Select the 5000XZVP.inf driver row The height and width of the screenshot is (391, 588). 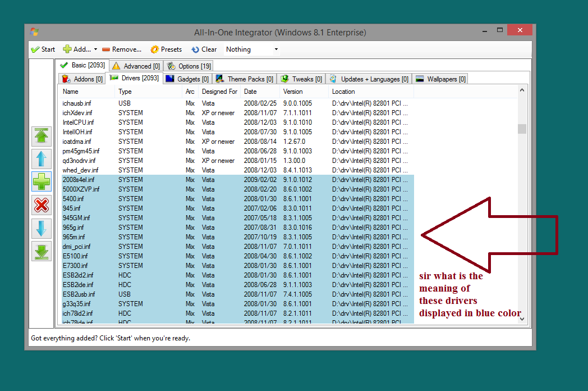click(x=238, y=189)
